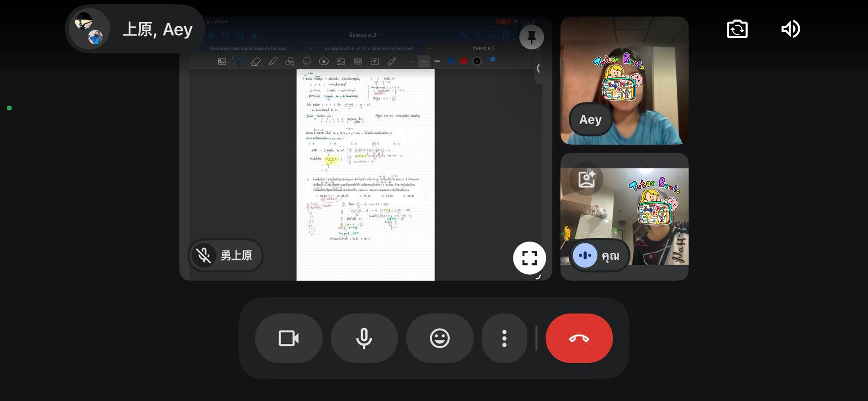Open the share/export icon in notes app

pos(240,35)
